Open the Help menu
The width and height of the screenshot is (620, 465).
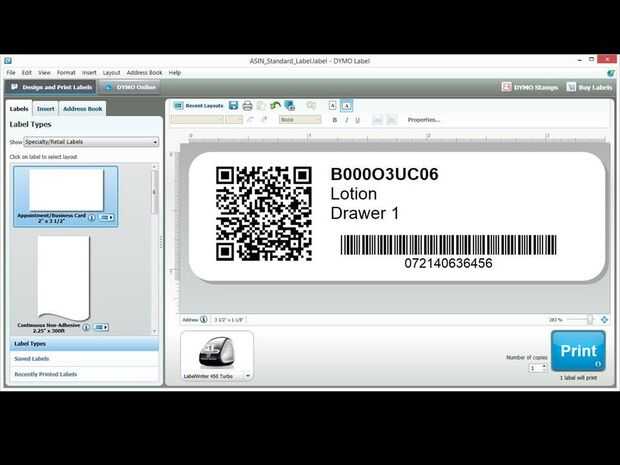(x=175, y=73)
